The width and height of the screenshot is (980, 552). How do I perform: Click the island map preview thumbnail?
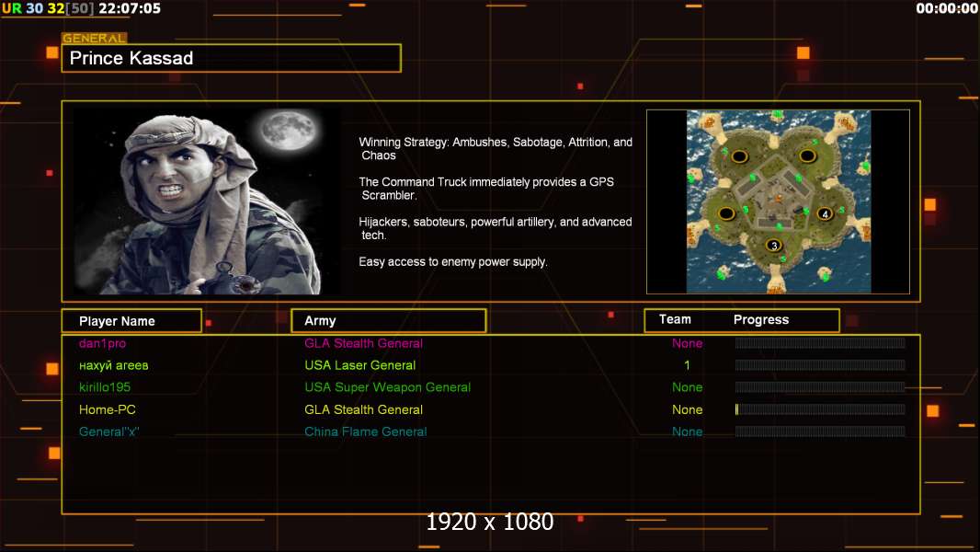coord(778,201)
